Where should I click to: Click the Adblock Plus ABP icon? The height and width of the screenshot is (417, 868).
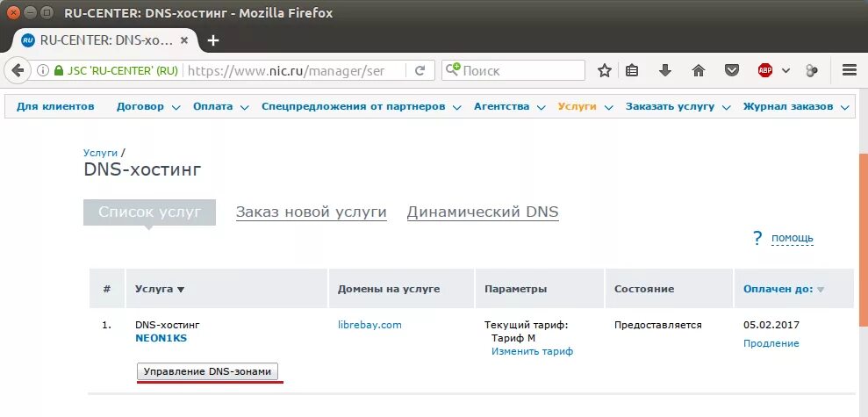(x=765, y=70)
